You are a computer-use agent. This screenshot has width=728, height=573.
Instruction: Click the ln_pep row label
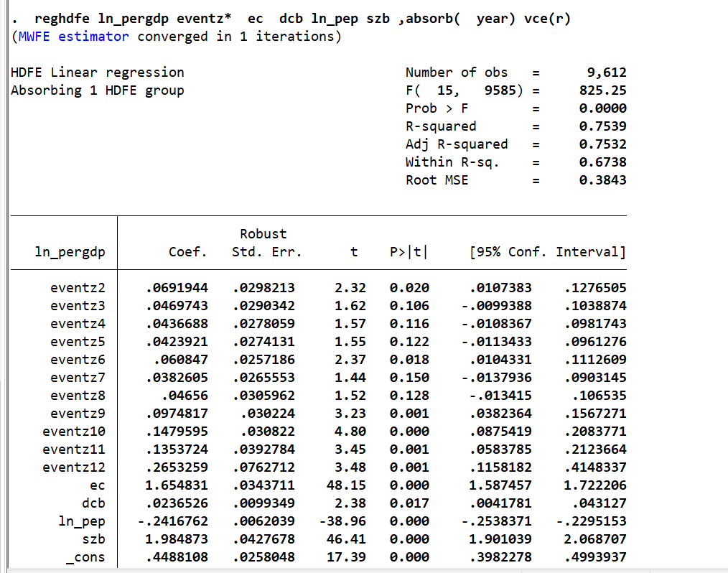click(x=82, y=521)
